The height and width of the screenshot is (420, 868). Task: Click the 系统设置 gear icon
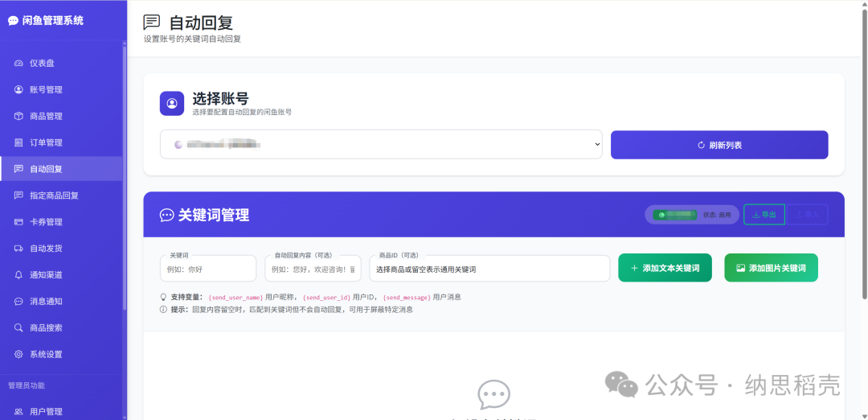pyautogui.click(x=18, y=355)
